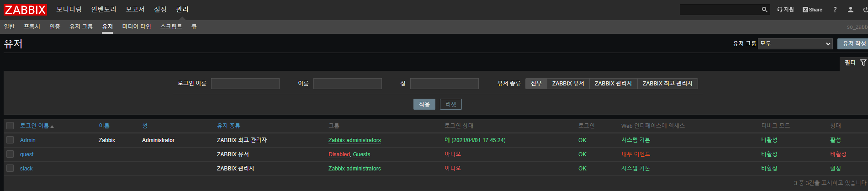
Task: Go to the 프록시 submenu
Action: click(x=32, y=27)
